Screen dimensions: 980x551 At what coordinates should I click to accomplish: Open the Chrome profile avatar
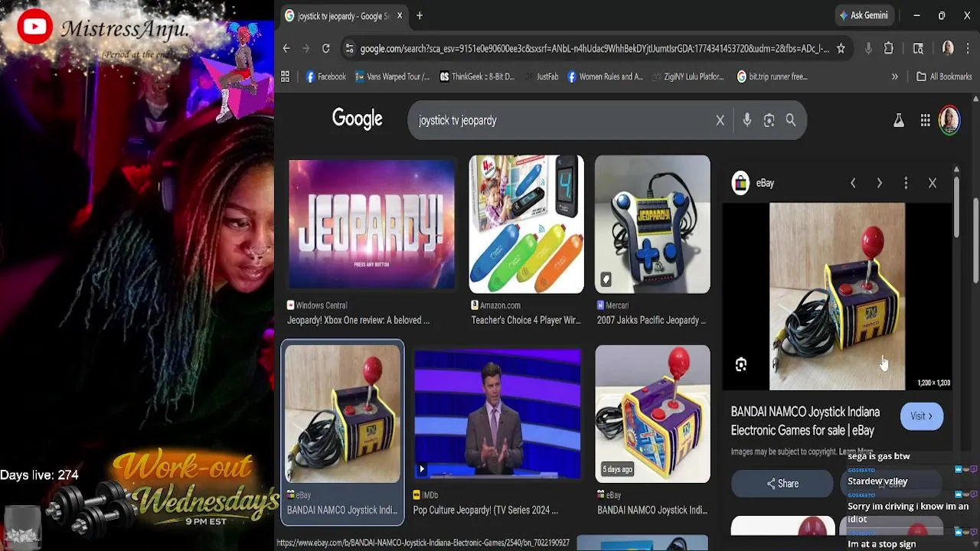tap(948, 48)
